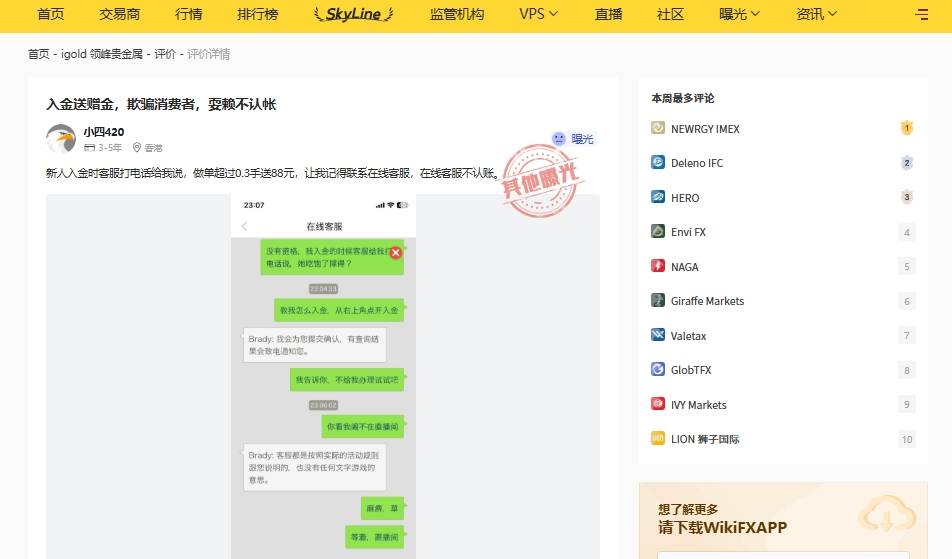This screenshot has width=952, height=559.
Task: Open the NEWRGY IMEX broker link
Action: [705, 129]
